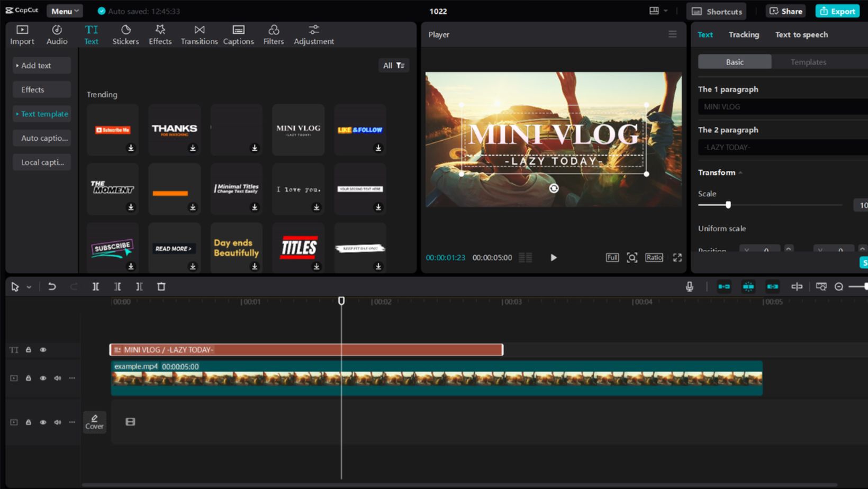Choose the MINI VLOG template thumbnail
The image size is (868, 489).
298,130
